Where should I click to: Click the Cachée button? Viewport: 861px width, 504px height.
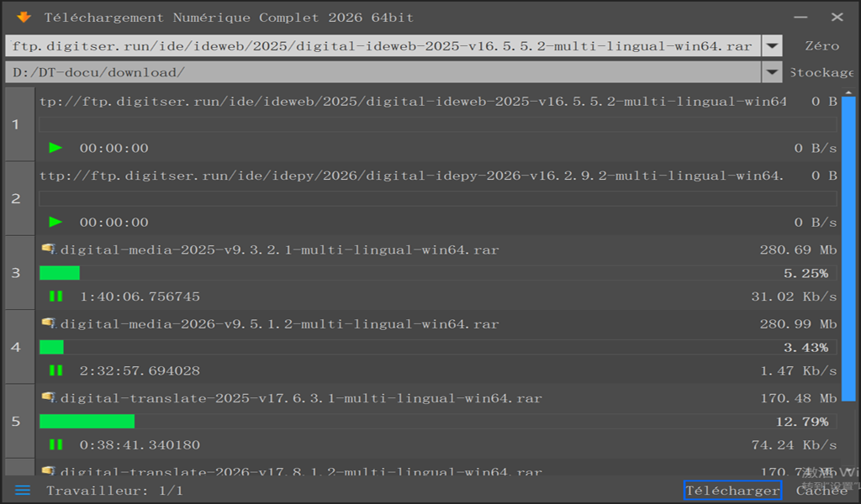[821, 491]
